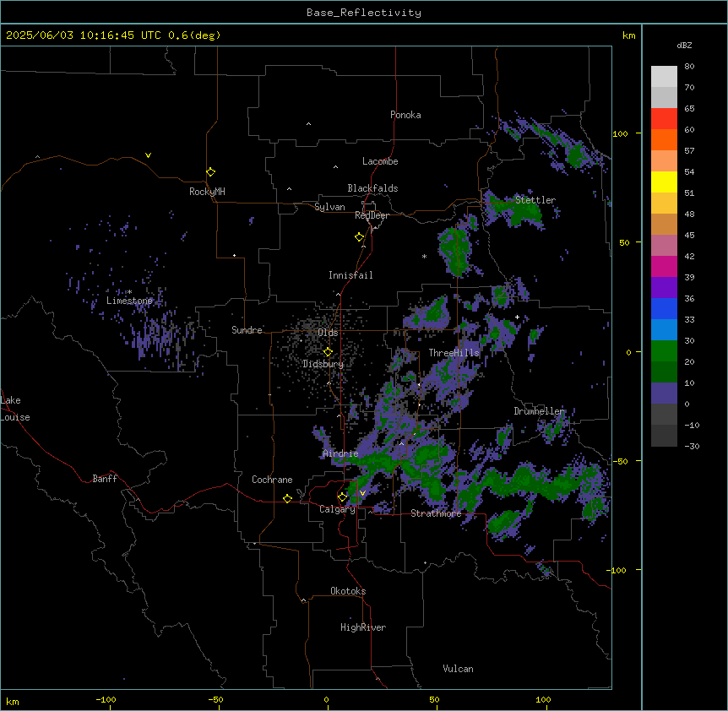Select the Olds label
728x711 pixels.
click(328, 333)
